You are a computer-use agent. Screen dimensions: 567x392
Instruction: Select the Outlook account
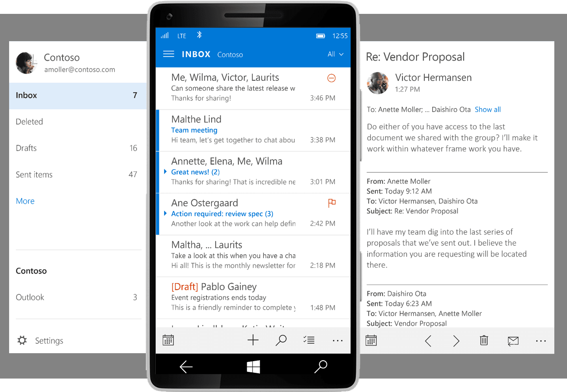click(x=78, y=297)
